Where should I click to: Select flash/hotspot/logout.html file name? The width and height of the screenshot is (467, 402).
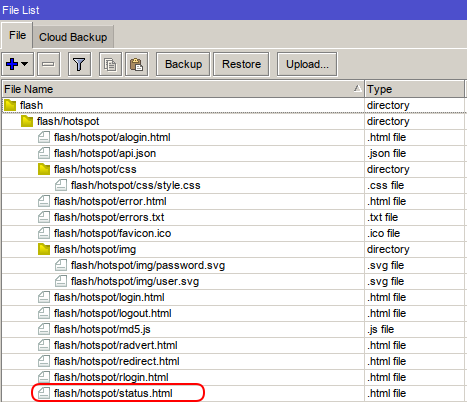point(113,313)
